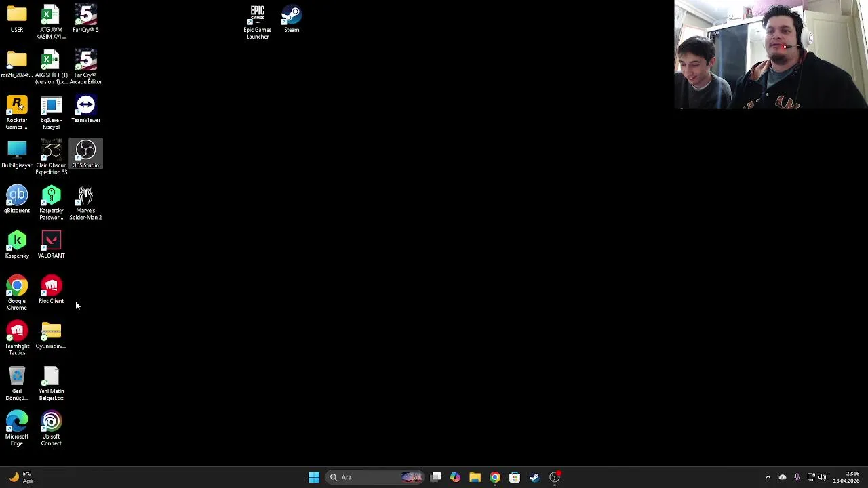The image size is (868, 488).
Task: Open network settings from tray icon
Action: pos(811,477)
